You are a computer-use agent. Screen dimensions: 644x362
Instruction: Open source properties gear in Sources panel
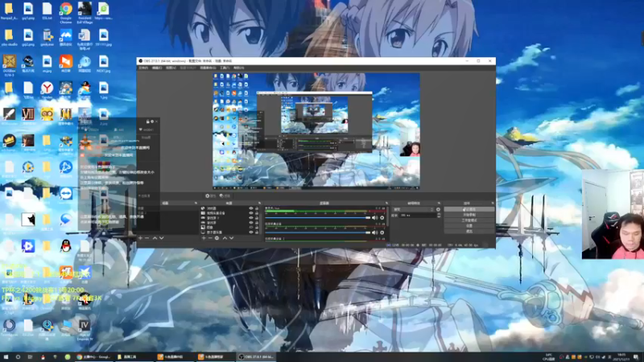tap(217, 238)
